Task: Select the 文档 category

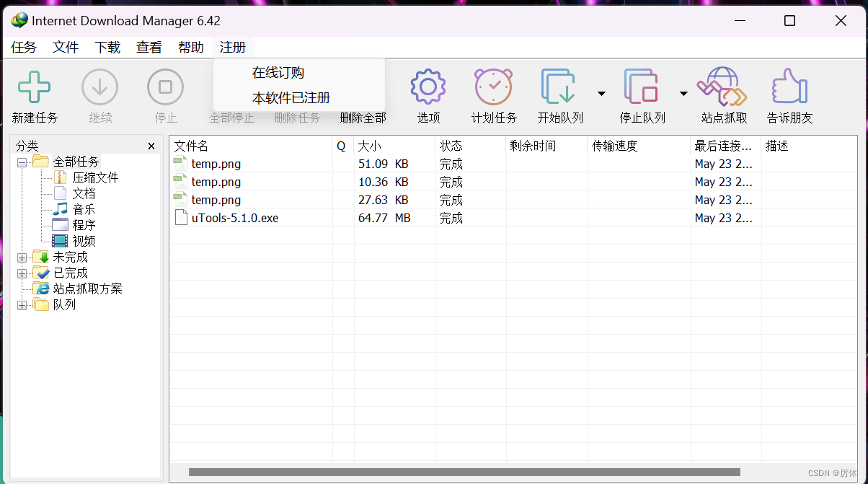Action: pos(84,193)
